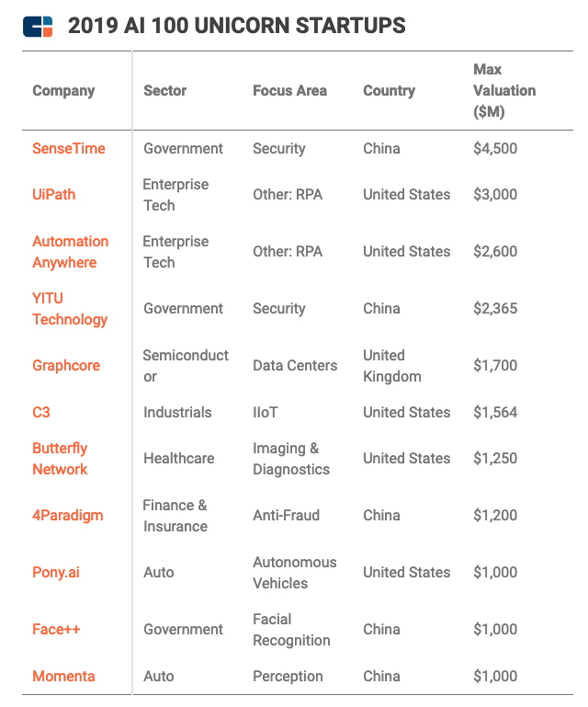
Task: Click the Focus Area column header
Action: pyautogui.click(x=289, y=90)
